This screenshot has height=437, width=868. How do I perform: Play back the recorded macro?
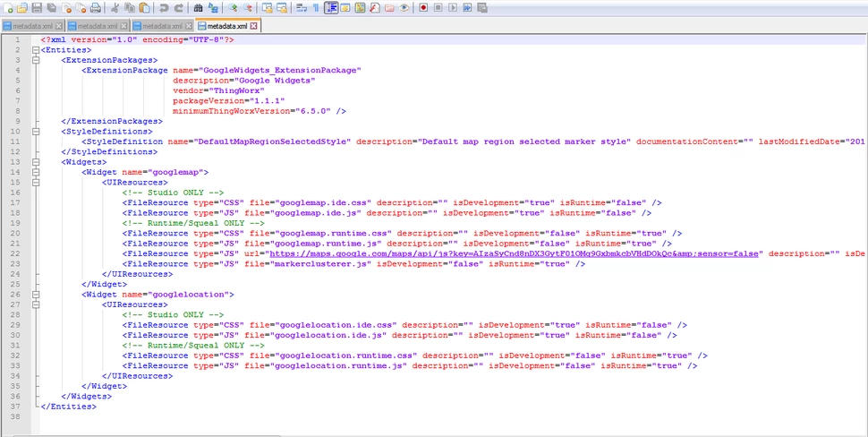(x=453, y=8)
